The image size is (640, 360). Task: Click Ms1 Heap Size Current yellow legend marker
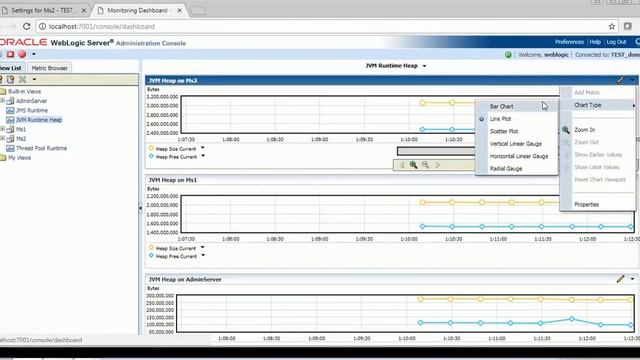[151, 247]
